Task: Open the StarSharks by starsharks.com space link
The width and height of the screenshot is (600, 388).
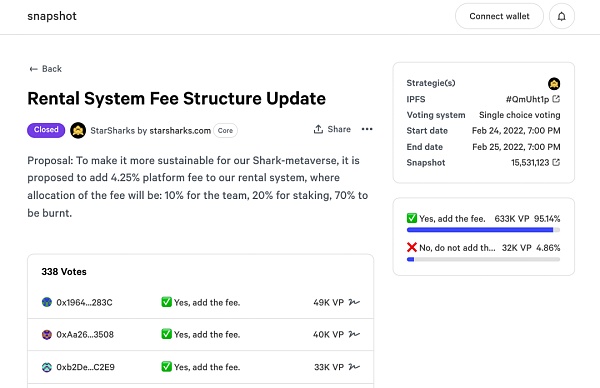Action: point(150,130)
